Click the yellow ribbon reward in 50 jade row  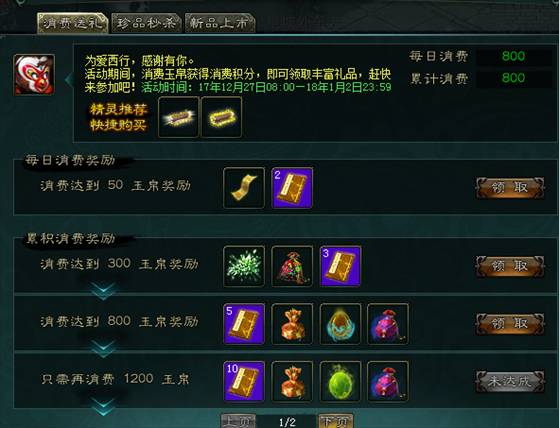point(244,188)
